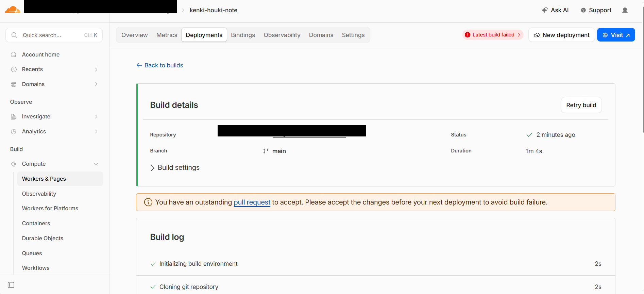This screenshot has width=644, height=294.
Task: Select the Deployments tab
Action: click(204, 35)
